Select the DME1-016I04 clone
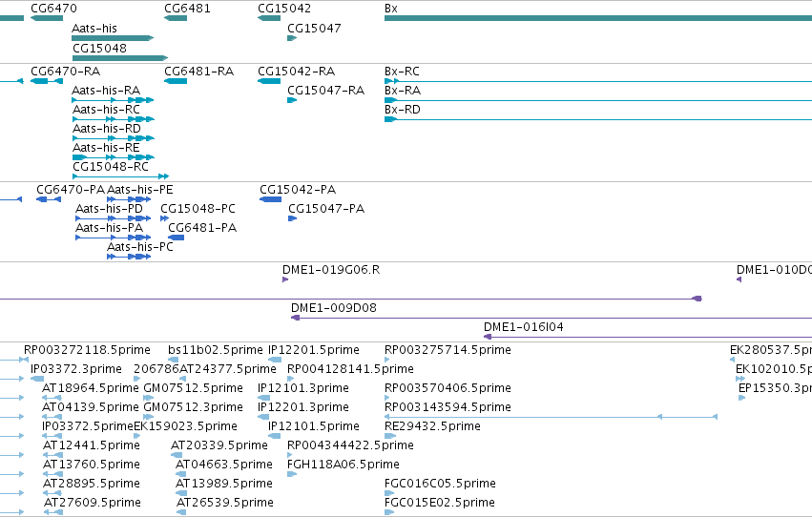Viewport: 812px width, 517px height. [647, 338]
